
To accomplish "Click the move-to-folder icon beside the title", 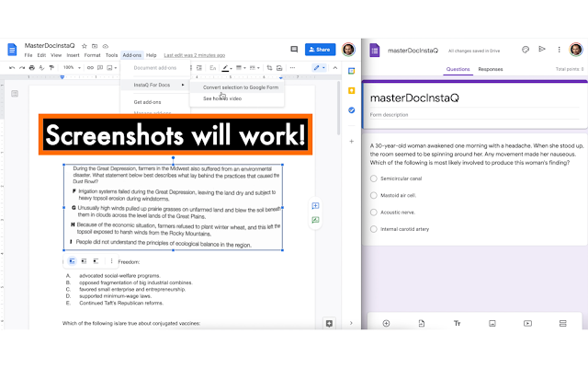I will click(95, 46).
